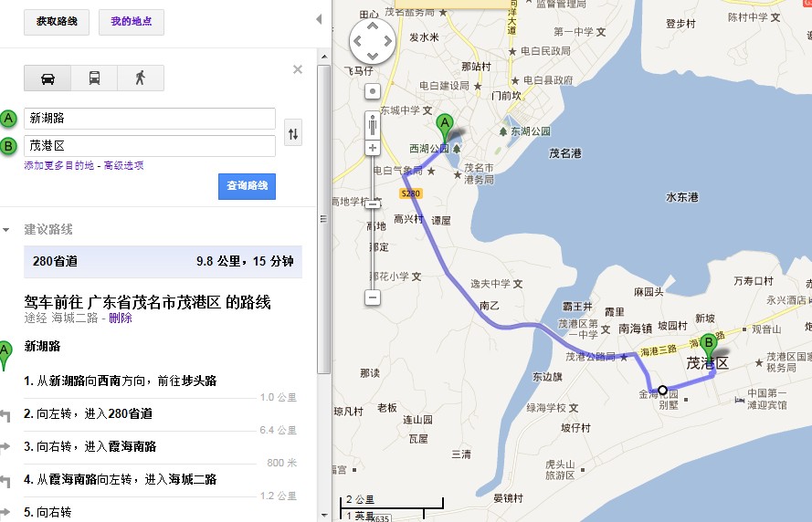Click the show my location button on map
The width and height of the screenshot is (812, 522).
pos(373,91)
